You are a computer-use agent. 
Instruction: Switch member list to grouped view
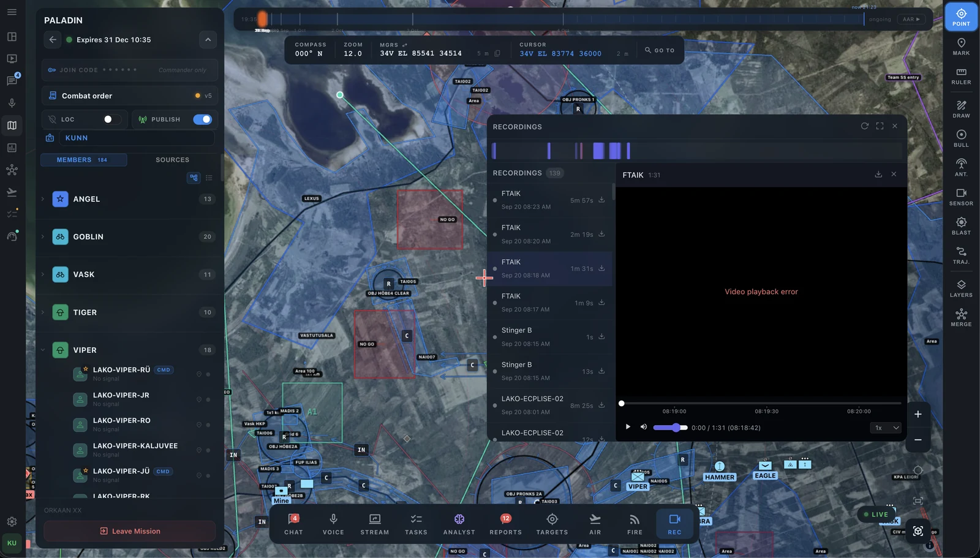(x=194, y=178)
